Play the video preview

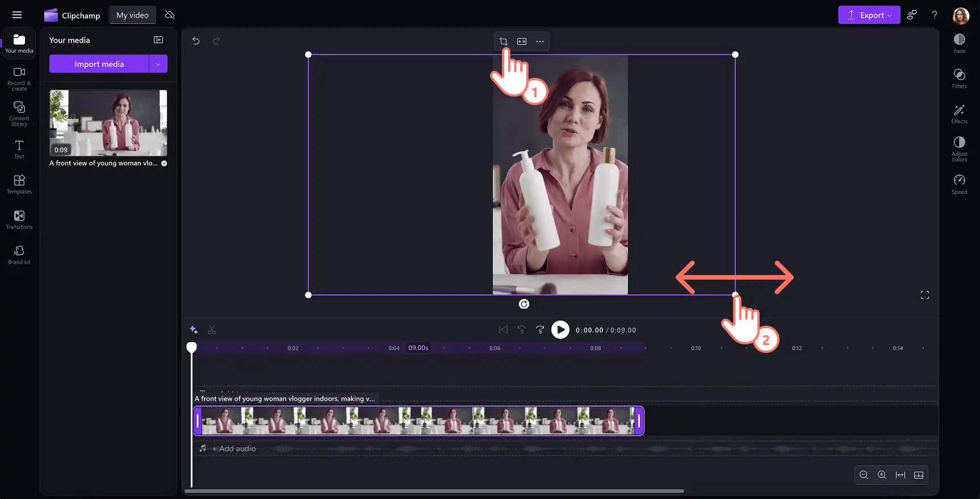coord(560,330)
